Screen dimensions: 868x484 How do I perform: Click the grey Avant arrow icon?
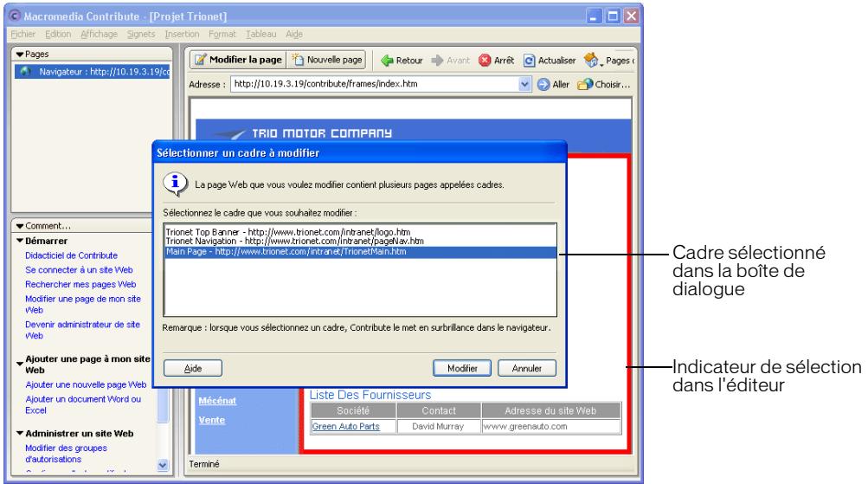(437, 61)
